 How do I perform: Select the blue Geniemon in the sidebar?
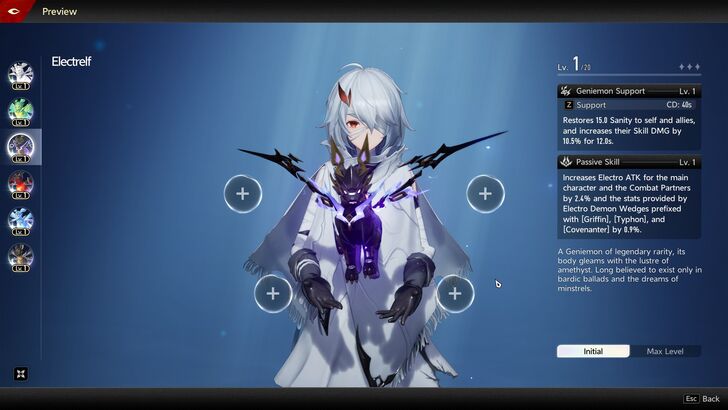[x=20, y=221]
